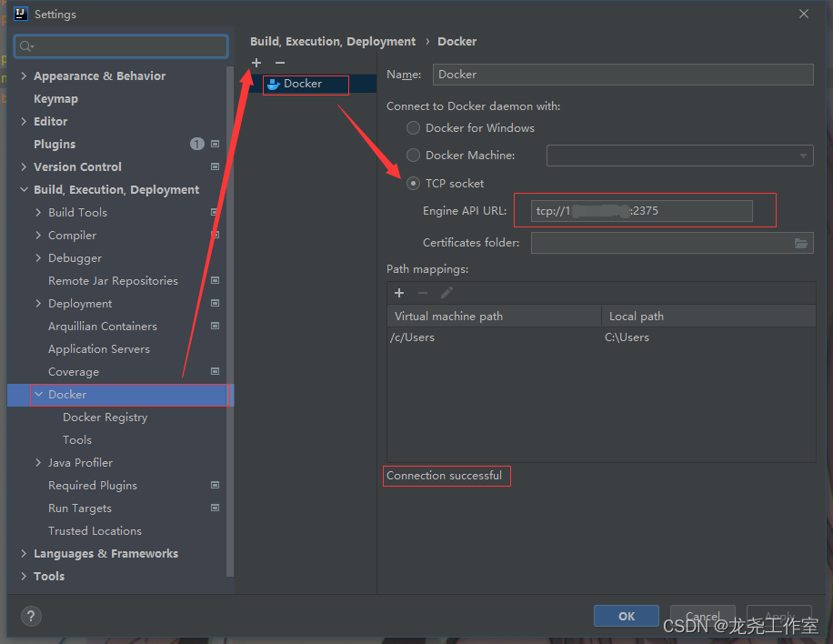Image resolution: width=833 pixels, height=644 pixels.
Task: Collapse the Docker tree node
Action: 38,394
